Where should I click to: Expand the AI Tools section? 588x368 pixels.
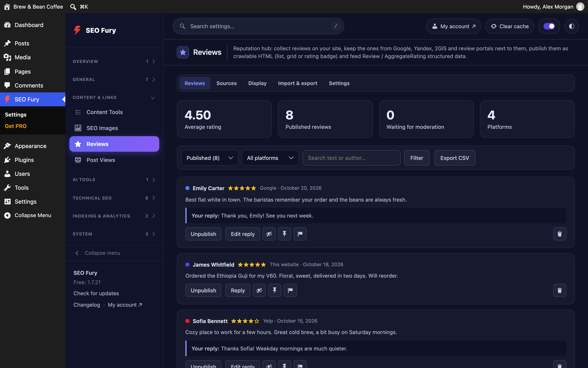point(114,180)
